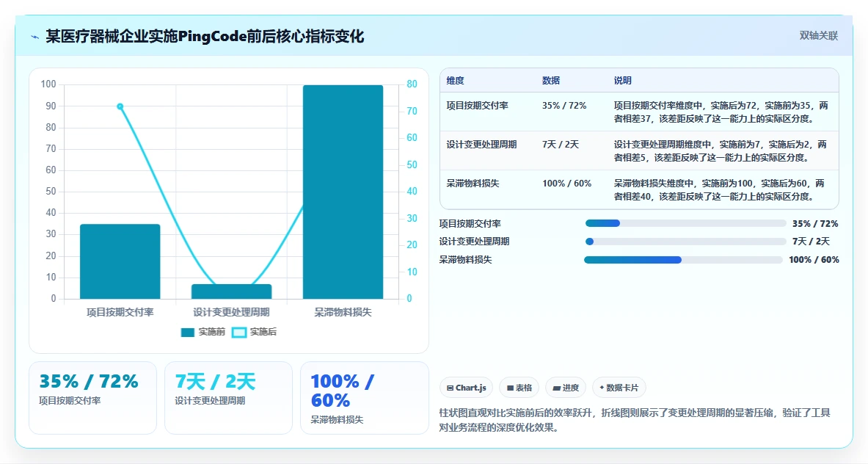The width and height of the screenshot is (868, 464).
Task: Click the 呆滞物料损失 bar in the chart
Action: point(343,192)
